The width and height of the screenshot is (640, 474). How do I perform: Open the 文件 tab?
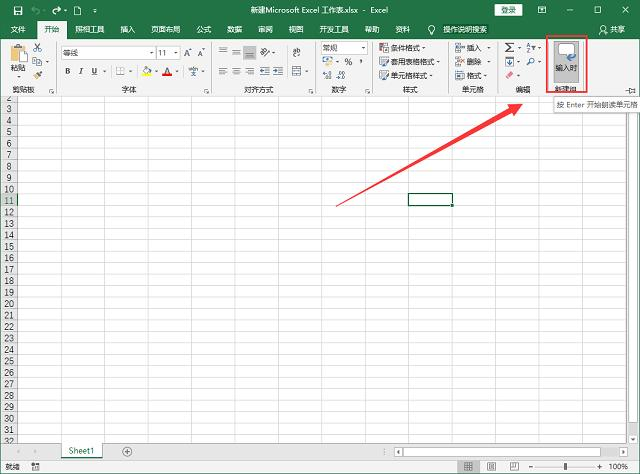pyautogui.click(x=18, y=29)
